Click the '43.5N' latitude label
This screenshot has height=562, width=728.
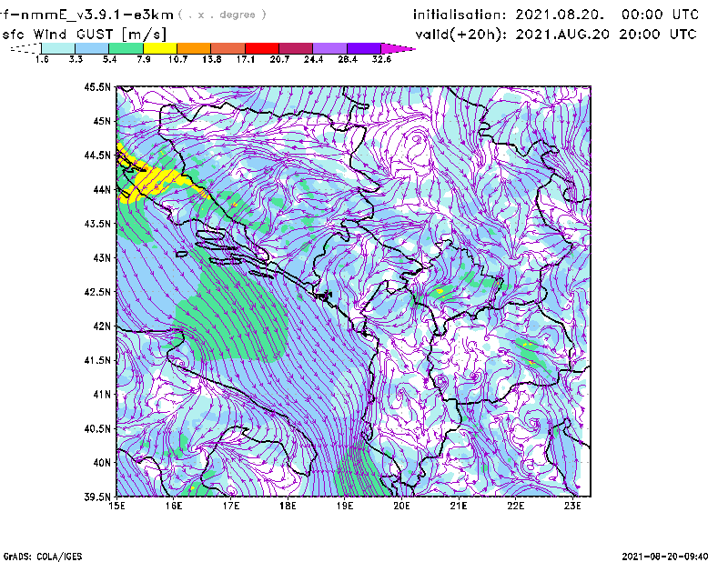97,224
